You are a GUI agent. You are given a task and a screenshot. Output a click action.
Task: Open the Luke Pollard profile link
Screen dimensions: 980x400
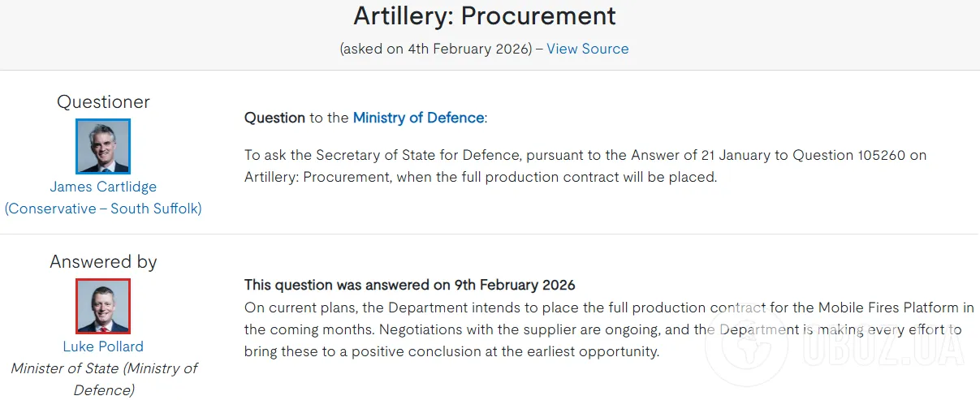click(x=103, y=346)
